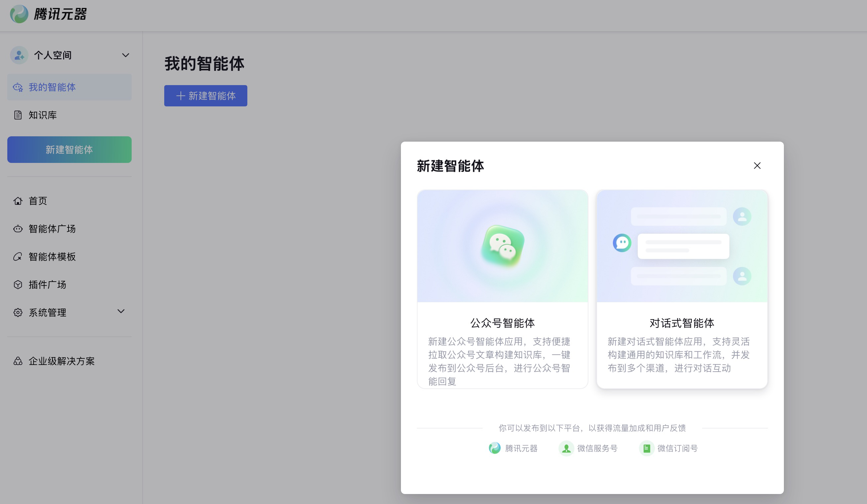
Task: Click the home icon beside 首页
Action: (18, 201)
